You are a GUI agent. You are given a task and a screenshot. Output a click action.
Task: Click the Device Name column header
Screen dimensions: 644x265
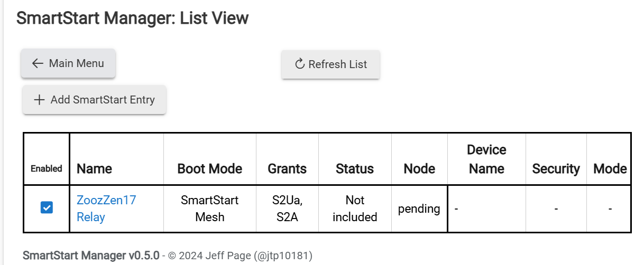pyautogui.click(x=486, y=159)
